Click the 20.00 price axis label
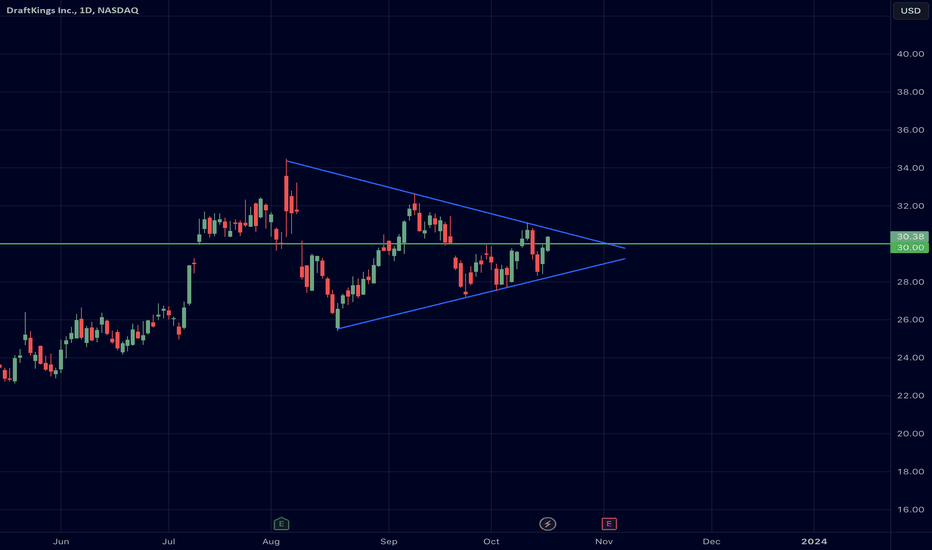Screen dimensions: 932x550 910,434
